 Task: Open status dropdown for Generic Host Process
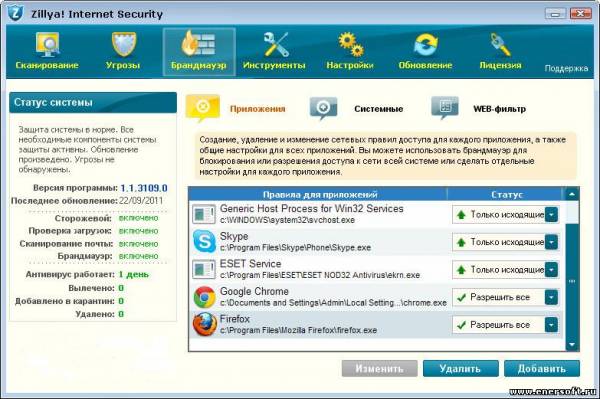[551, 215]
